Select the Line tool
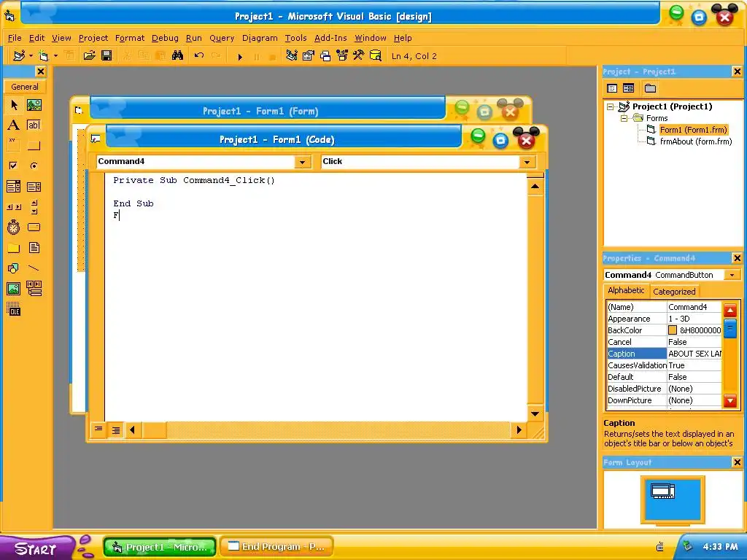747x560 pixels. click(34, 268)
